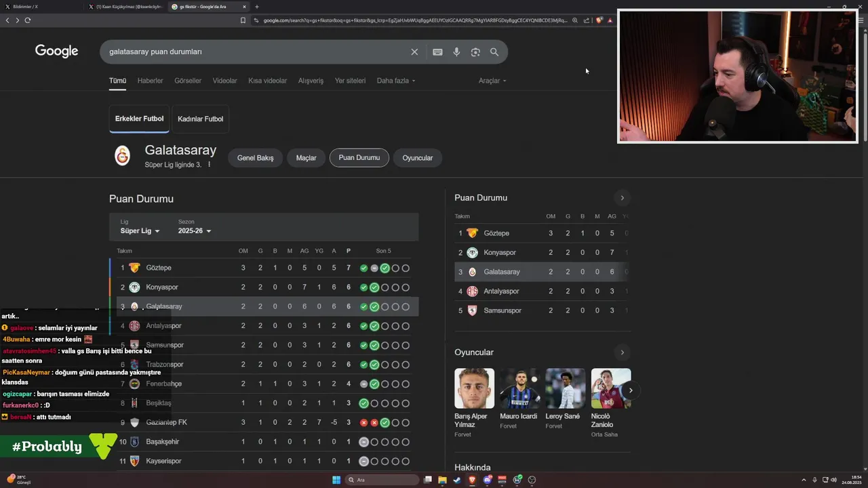Open Barış Alper Yılmaz player photo
The image size is (868, 488).
tap(474, 388)
